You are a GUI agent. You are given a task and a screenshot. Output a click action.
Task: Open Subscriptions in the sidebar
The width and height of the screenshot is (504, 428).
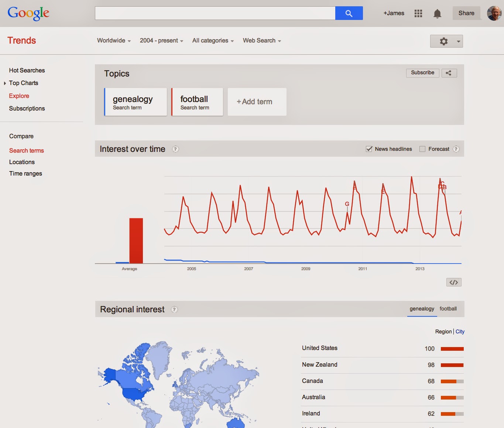27,108
